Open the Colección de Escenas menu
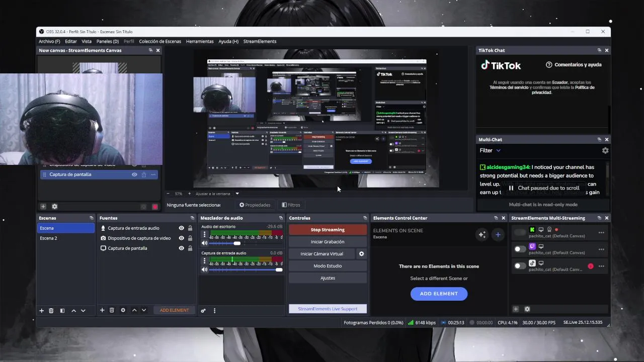This screenshot has width=644, height=362. pos(160,41)
